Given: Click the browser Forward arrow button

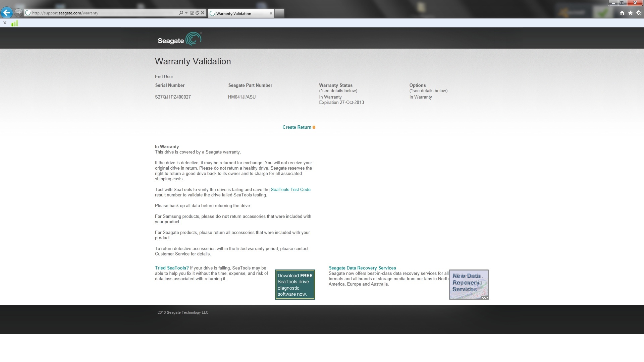Looking at the screenshot, I should (x=18, y=13).
